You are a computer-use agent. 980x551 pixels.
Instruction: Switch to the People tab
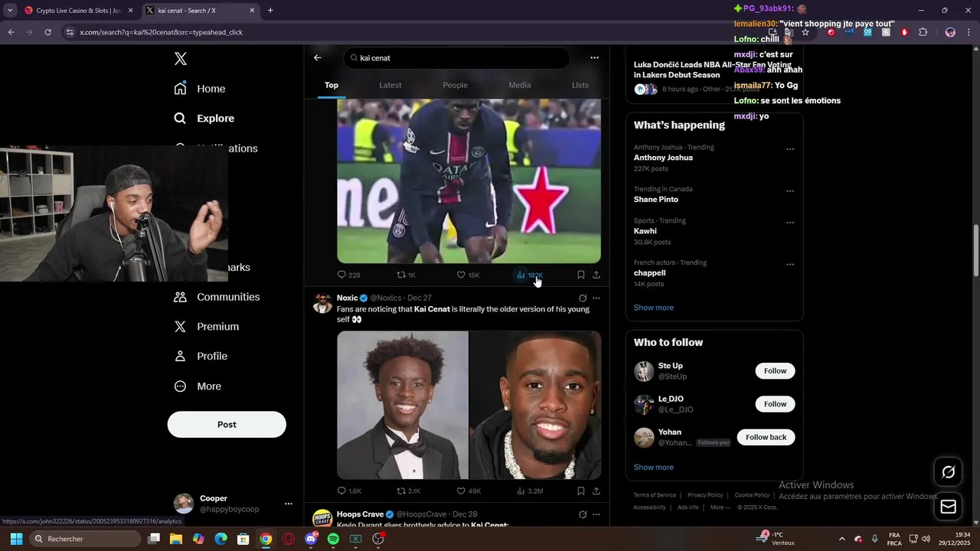click(x=455, y=85)
